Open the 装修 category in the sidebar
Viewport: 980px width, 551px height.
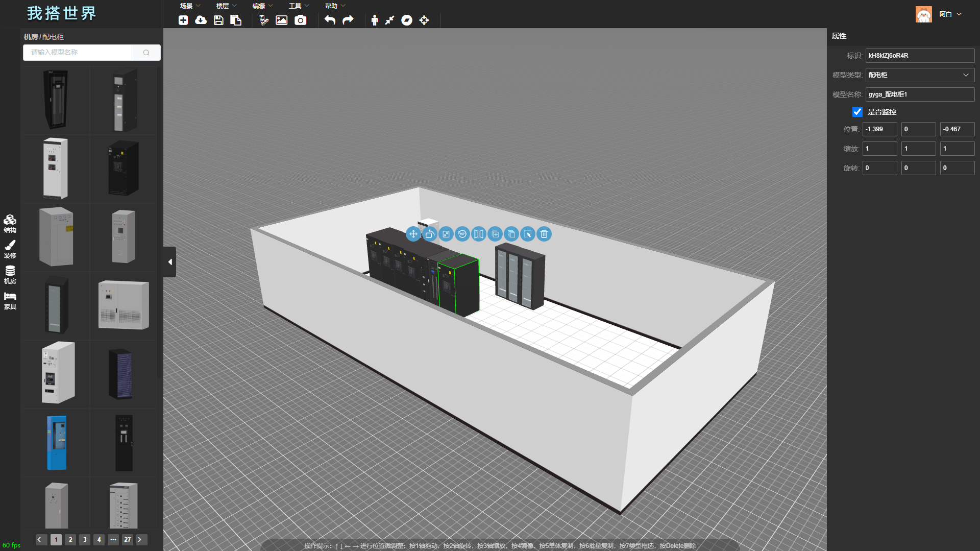(x=10, y=249)
